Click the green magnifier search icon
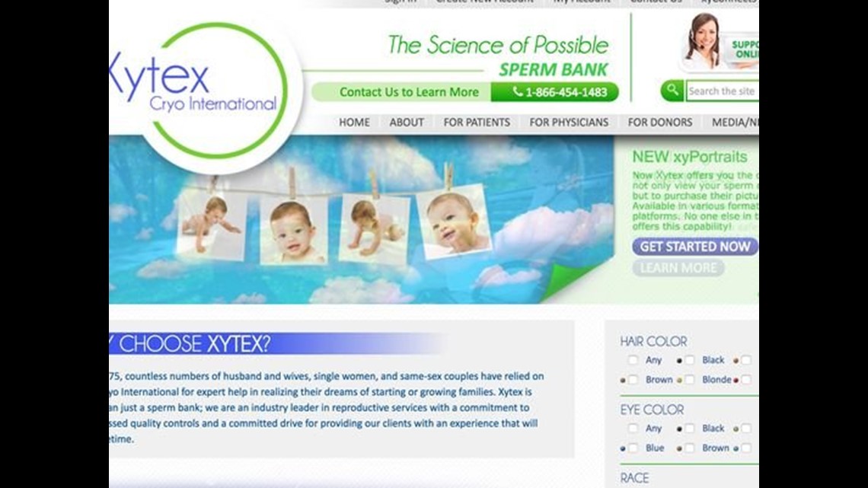 pyautogui.click(x=672, y=91)
